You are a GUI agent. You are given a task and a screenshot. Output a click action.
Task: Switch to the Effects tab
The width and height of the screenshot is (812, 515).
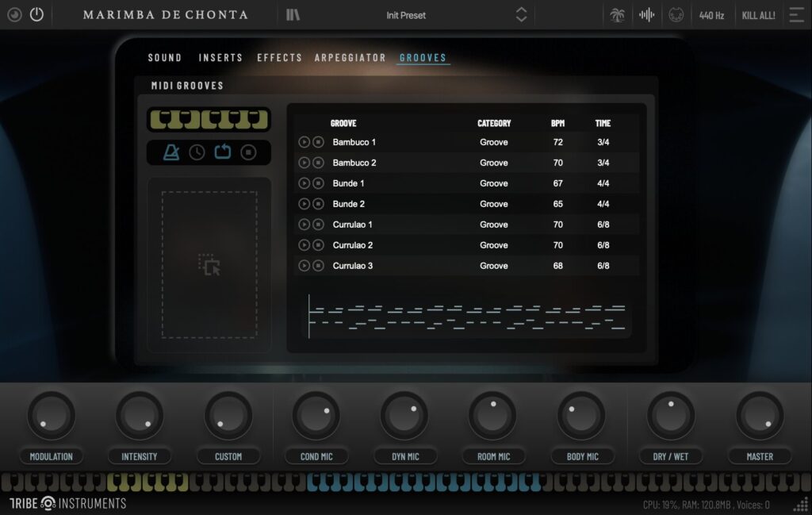280,57
